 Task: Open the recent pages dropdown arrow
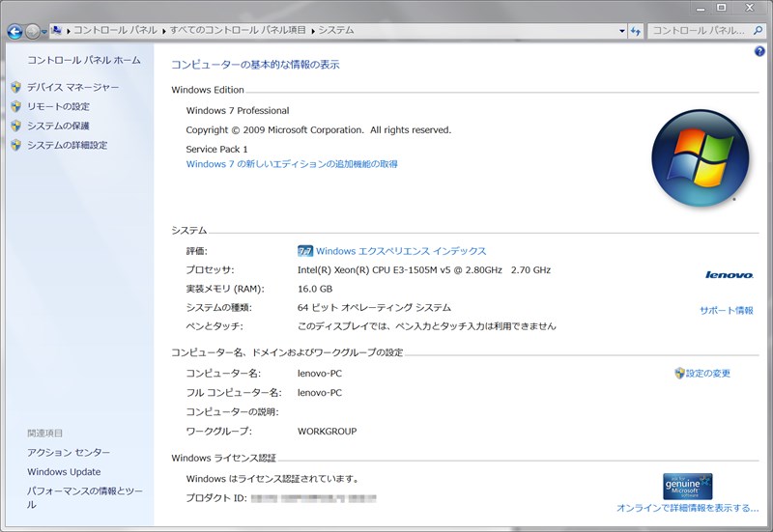pos(44,32)
